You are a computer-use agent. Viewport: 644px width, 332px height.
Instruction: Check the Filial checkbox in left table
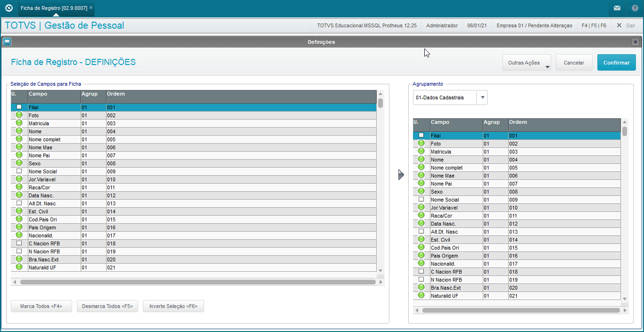(19, 107)
